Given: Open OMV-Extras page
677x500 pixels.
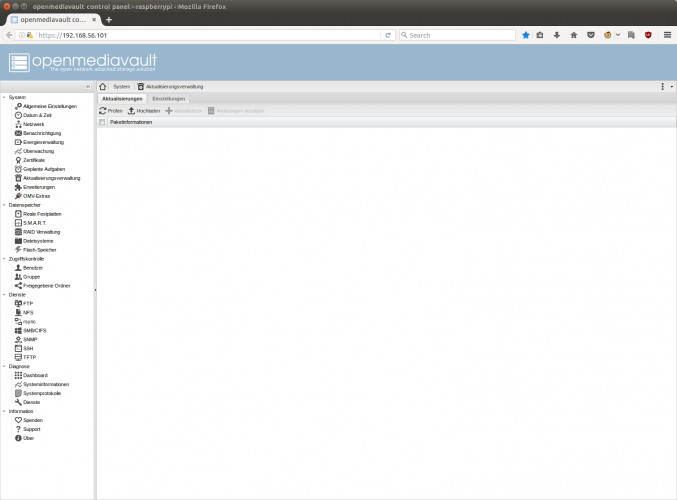Looking at the screenshot, I should click(32, 196).
